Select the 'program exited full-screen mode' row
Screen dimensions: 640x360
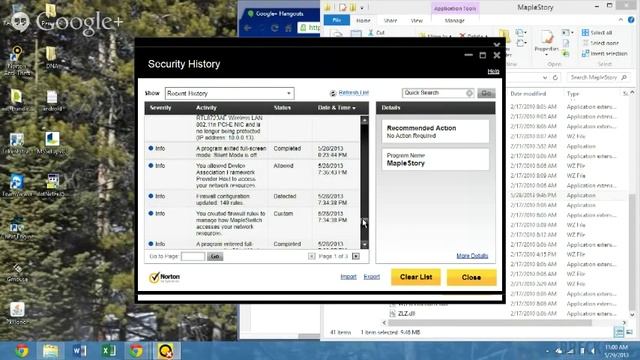tap(252, 151)
